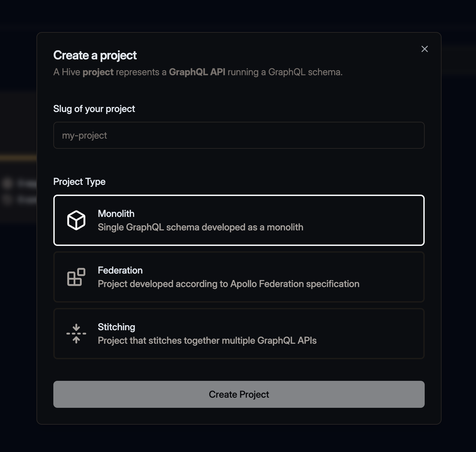This screenshot has height=452, width=476.
Task: Click the cube icon inside the highlighted card
Action: click(76, 220)
